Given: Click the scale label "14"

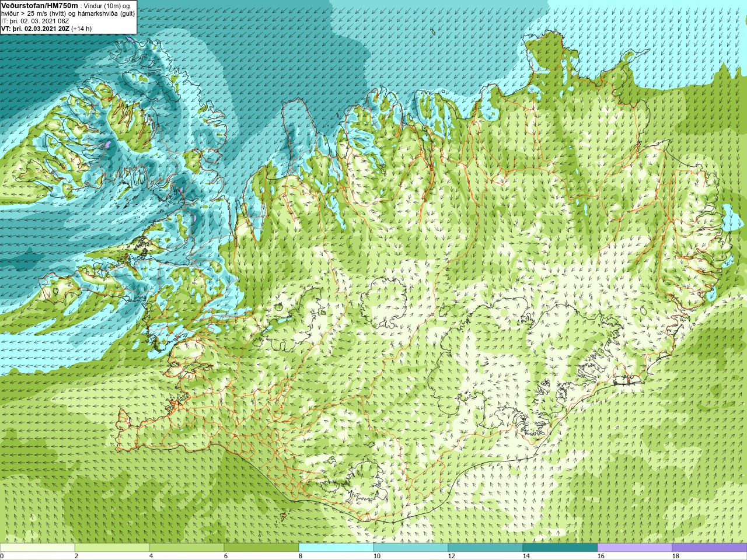Looking at the screenshot, I should click(526, 556).
